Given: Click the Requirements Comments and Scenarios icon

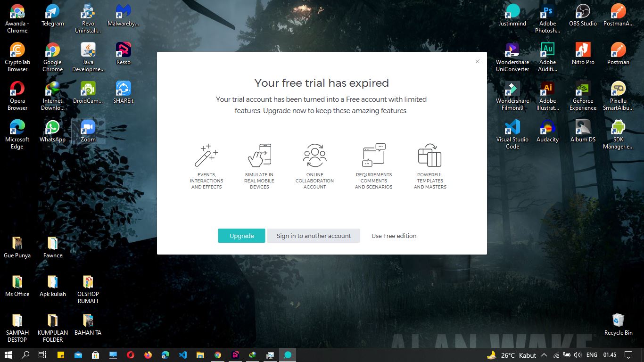Looking at the screenshot, I should point(374,156).
